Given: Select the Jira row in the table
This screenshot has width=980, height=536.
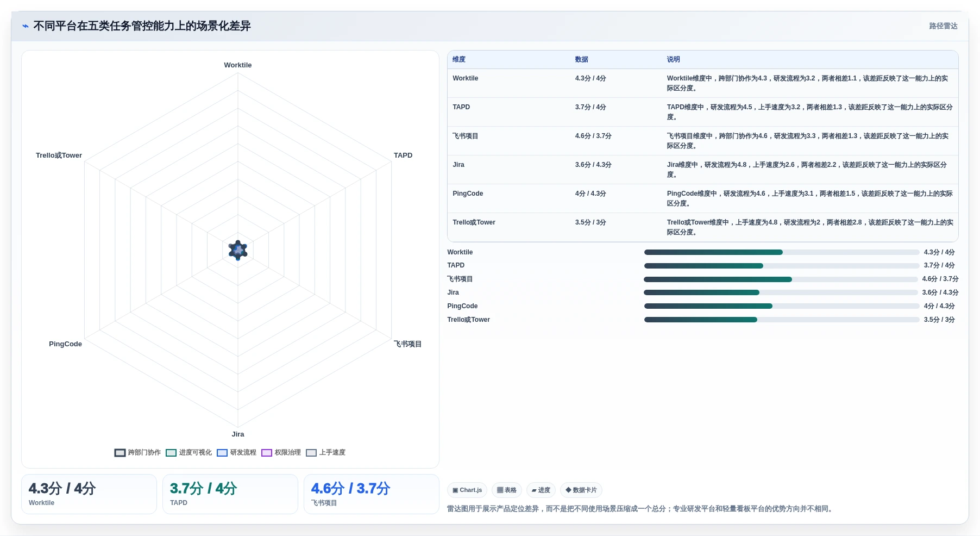Looking at the screenshot, I should [702, 170].
